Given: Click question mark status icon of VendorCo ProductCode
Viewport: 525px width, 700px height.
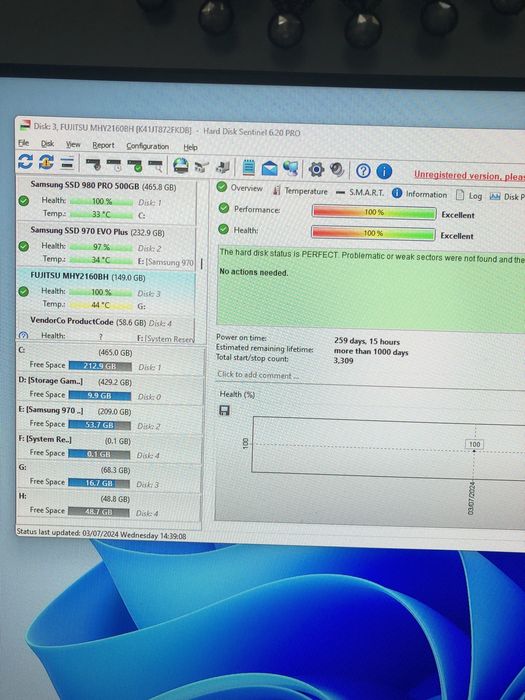Looking at the screenshot, I should point(24,335).
